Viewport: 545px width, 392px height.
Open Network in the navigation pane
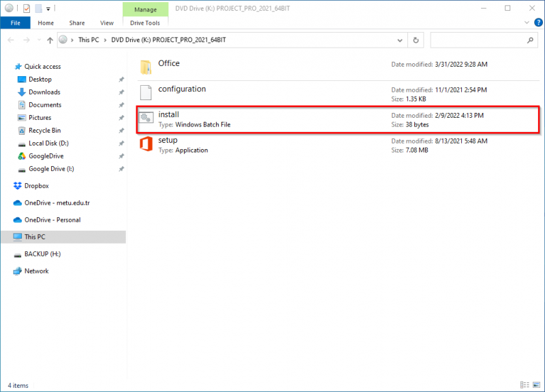click(37, 271)
